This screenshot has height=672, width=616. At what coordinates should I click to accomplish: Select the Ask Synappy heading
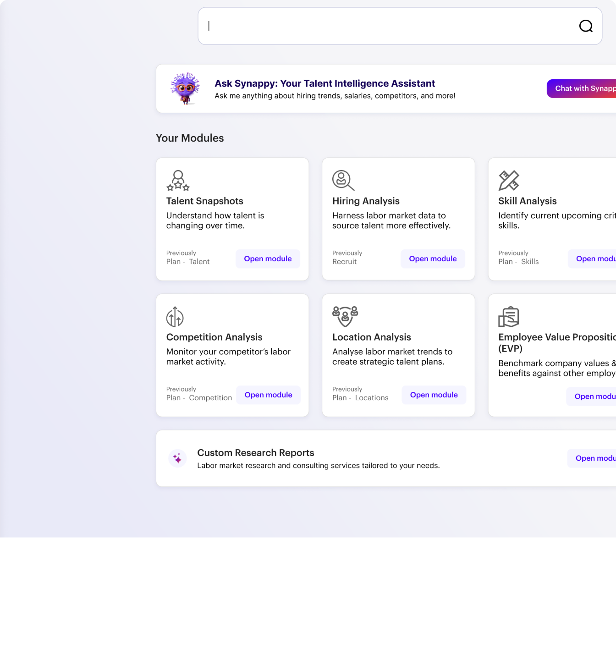click(x=324, y=83)
